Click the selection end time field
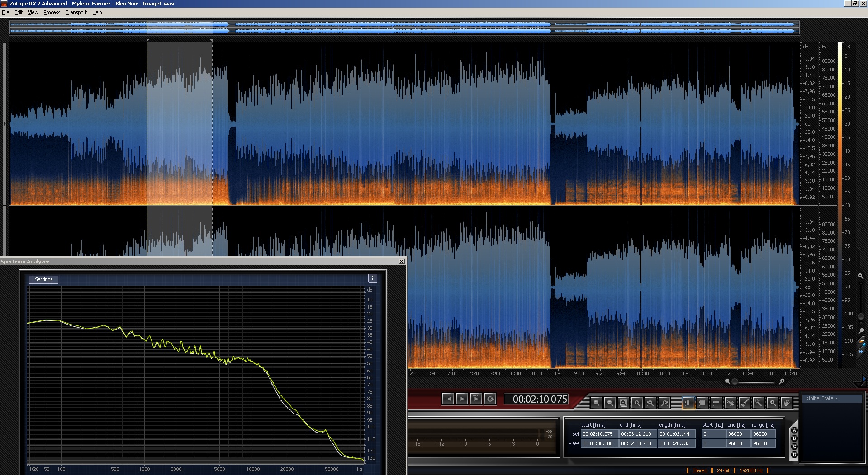This screenshot has width=868, height=475. (x=637, y=434)
